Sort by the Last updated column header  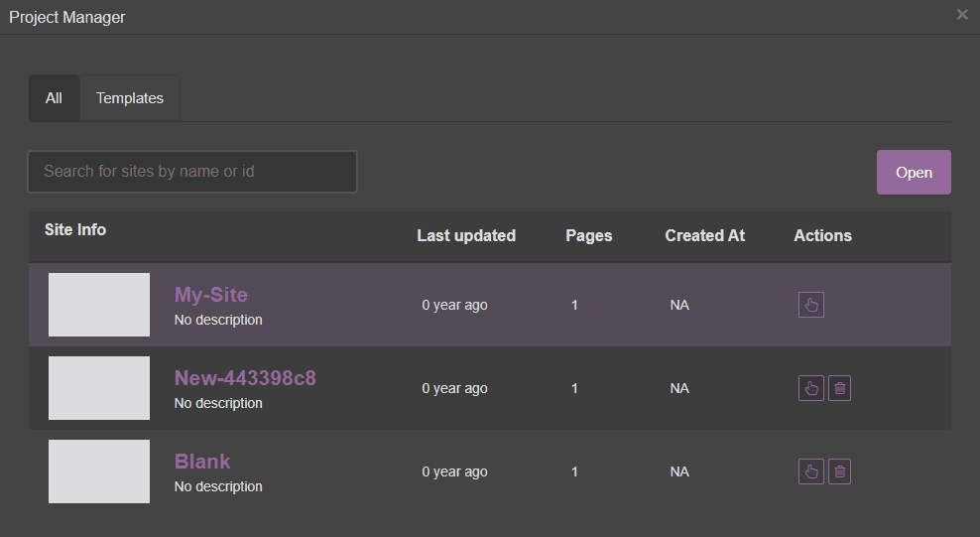[x=465, y=236]
